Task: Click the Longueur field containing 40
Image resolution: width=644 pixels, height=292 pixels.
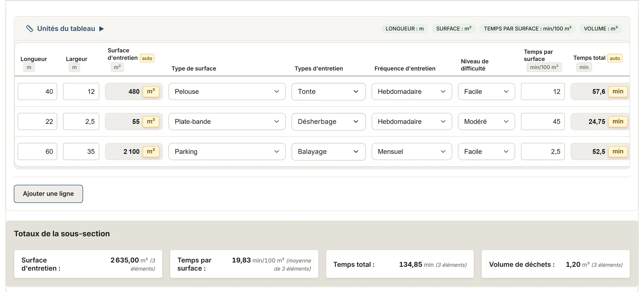Action: [x=37, y=91]
